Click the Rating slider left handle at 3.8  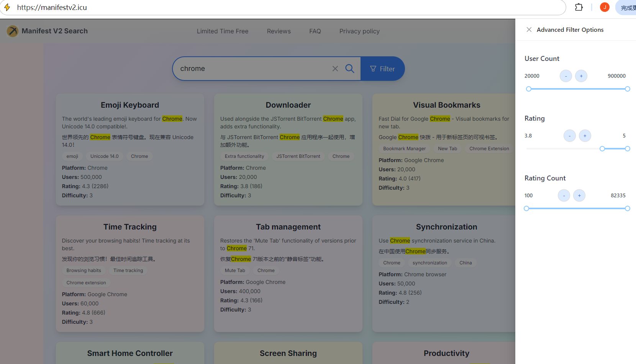pyautogui.click(x=602, y=149)
